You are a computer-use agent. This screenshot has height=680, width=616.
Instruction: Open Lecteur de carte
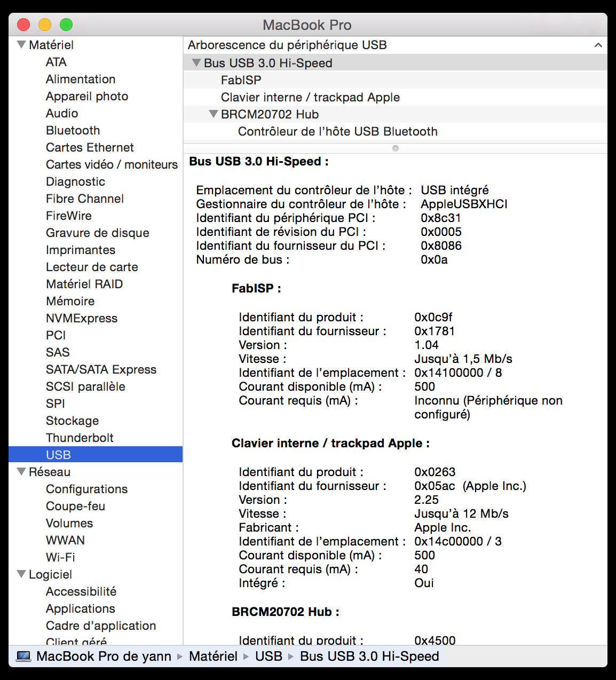tap(92, 267)
